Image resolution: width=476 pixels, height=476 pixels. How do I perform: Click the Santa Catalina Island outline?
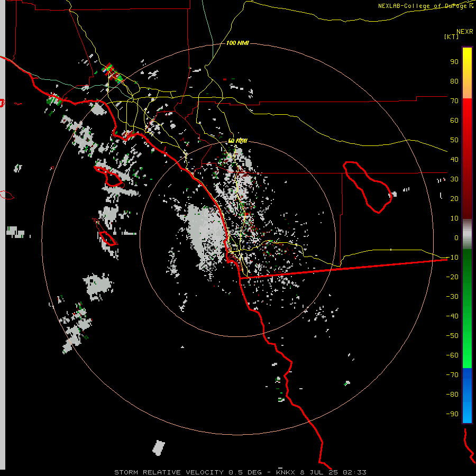(109, 177)
